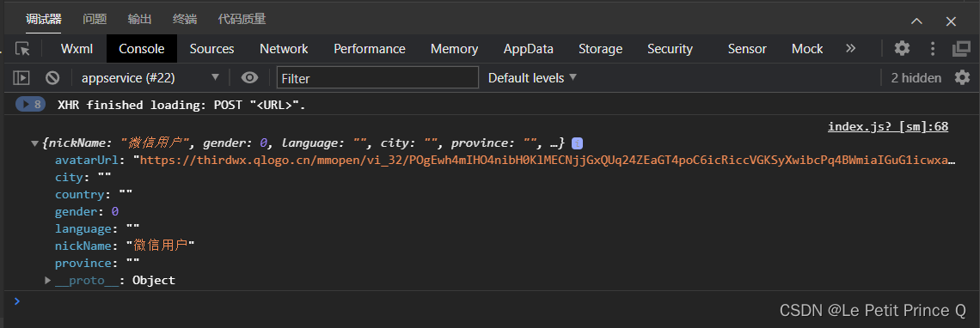Viewport: 980px width, 328px height.
Task: Collapse the logged nickName object
Action: [34, 143]
